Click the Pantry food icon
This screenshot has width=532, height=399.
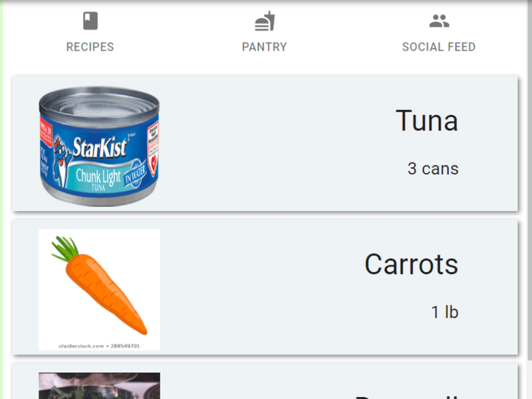pyautogui.click(x=265, y=21)
